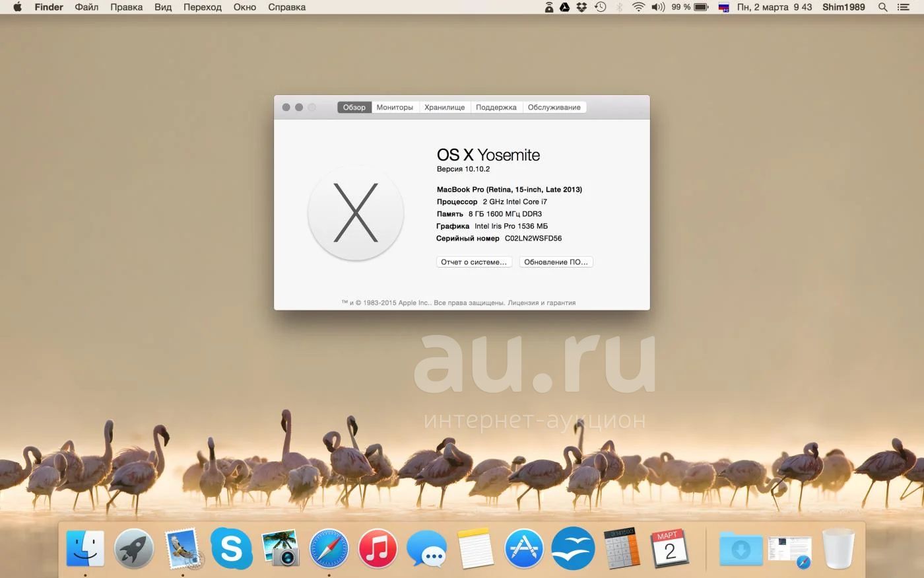The width and height of the screenshot is (924, 578).
Task: Click the Bluetooth menu bar icon
Action: pos(619,7)
